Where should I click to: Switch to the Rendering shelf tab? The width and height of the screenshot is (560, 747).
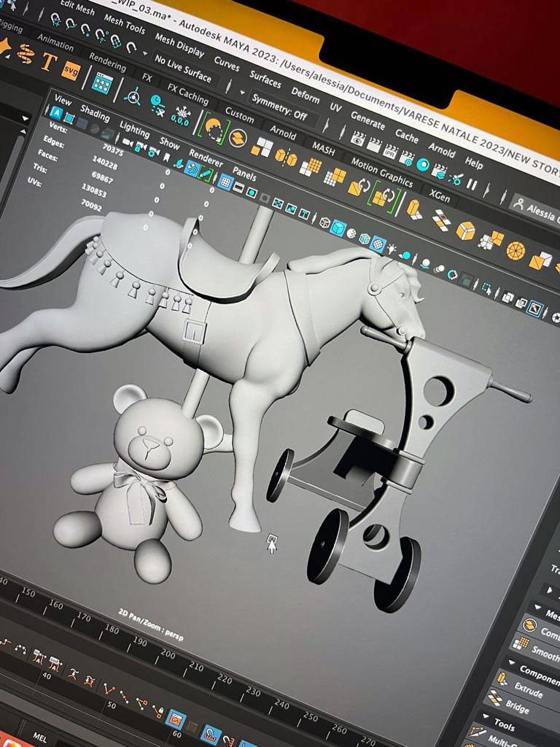pos(108,62)
